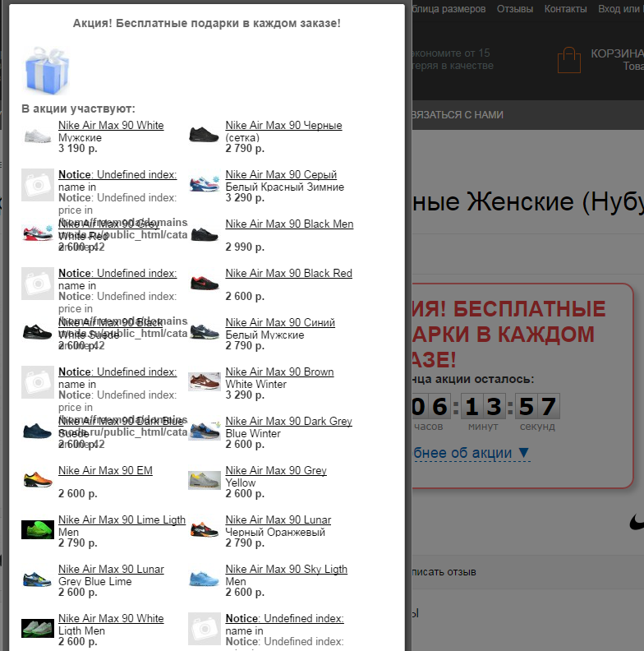Open the 'Вход или' login link in header

click(621, 9)
